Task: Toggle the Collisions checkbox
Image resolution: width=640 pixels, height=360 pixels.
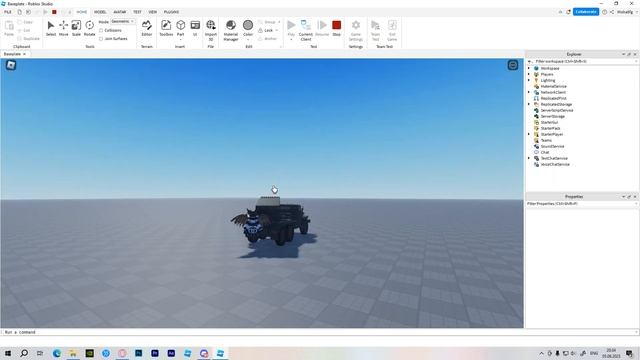Action: click(101, 31)
